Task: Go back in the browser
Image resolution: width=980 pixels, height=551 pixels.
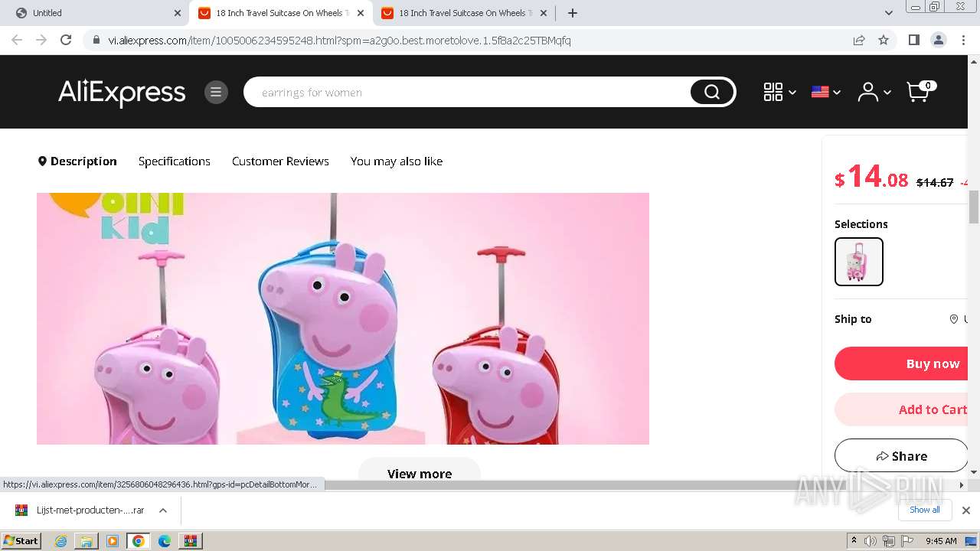Action: click(17, 40)
